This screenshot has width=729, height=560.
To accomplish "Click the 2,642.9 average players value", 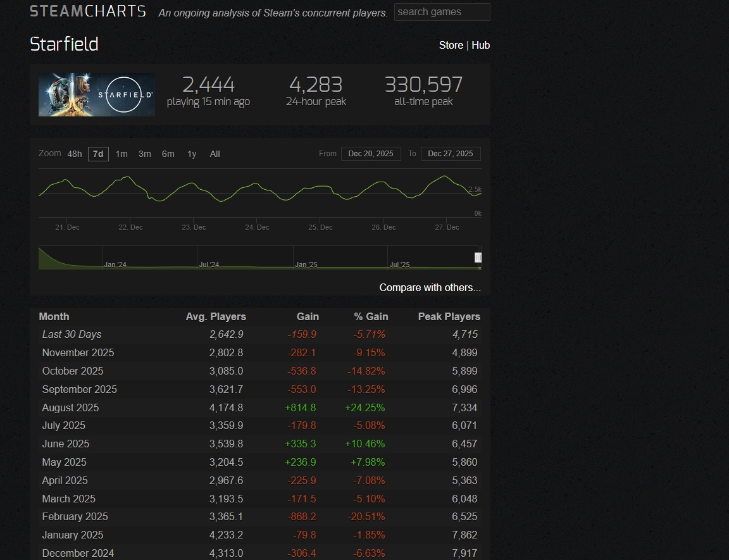I will click(227, 335).
